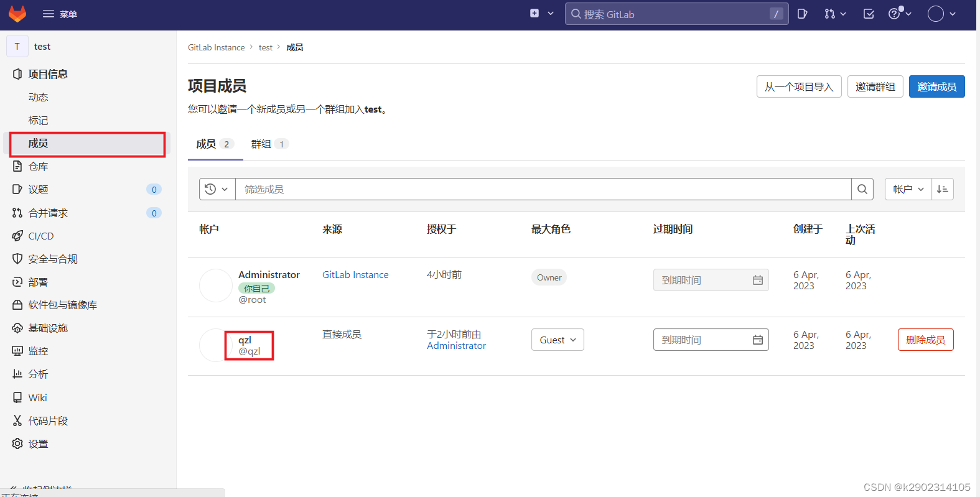980x497 pixels.
Task: Click the member search magnifier button
Action: point(862,189)
